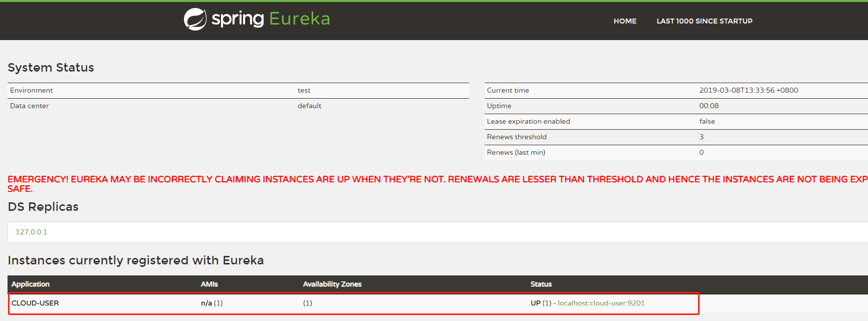
Task: Select the lease expiration value false
Action: pos(707,121)
